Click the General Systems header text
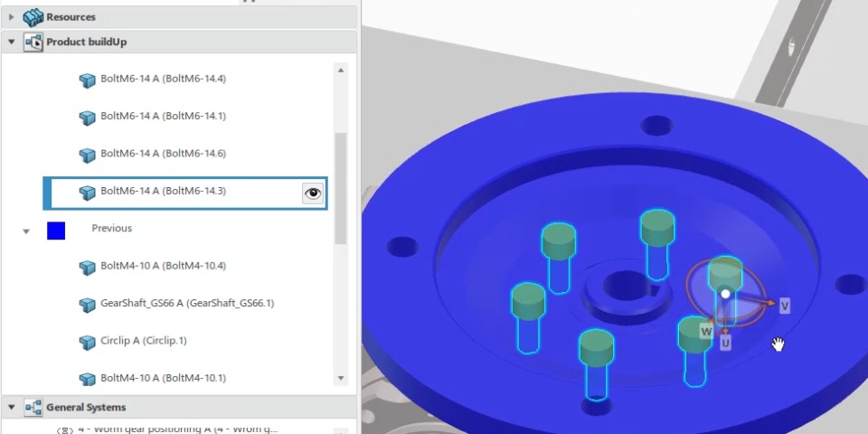Viewport: 868px width, 434px height. click(x=86, y=408)
